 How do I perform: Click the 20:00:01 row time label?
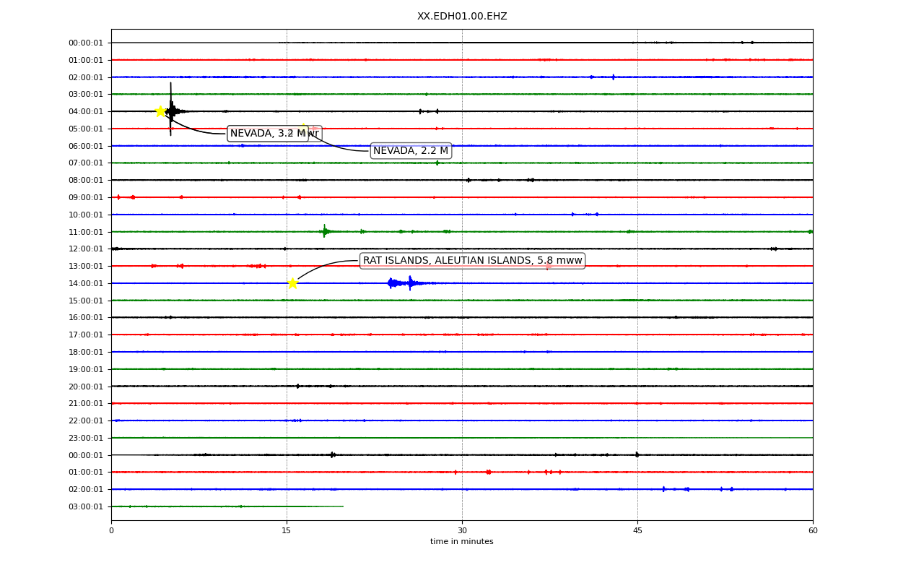86,387
